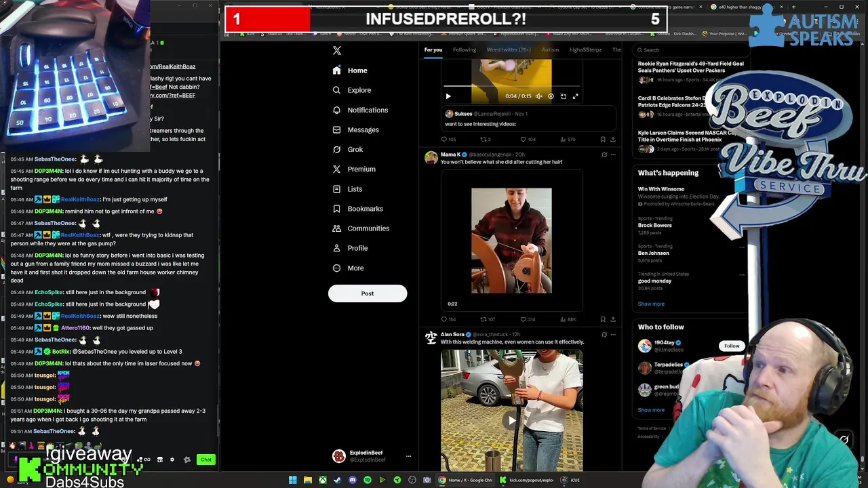This screenshot has height=488, width=868.
Task: Open Spotify from the taskbar
Action: pos(368,480)
